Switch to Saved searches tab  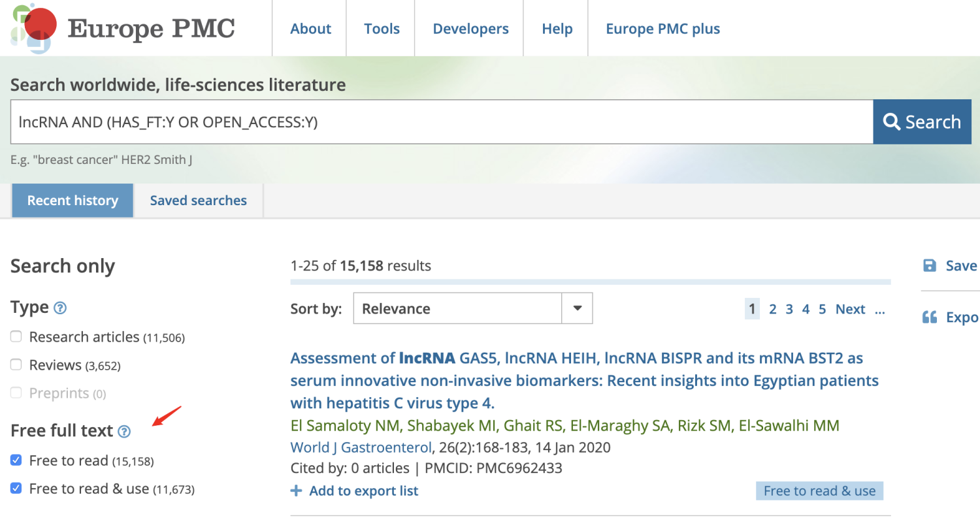(199, 201)
